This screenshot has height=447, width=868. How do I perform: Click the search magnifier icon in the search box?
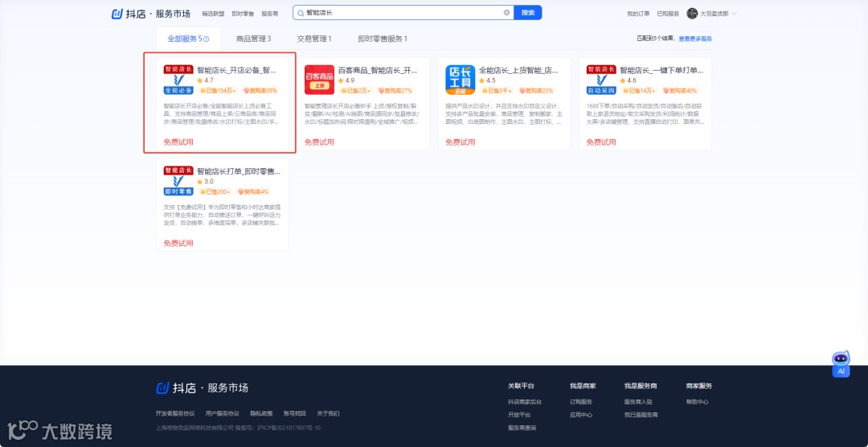[301, 13]
